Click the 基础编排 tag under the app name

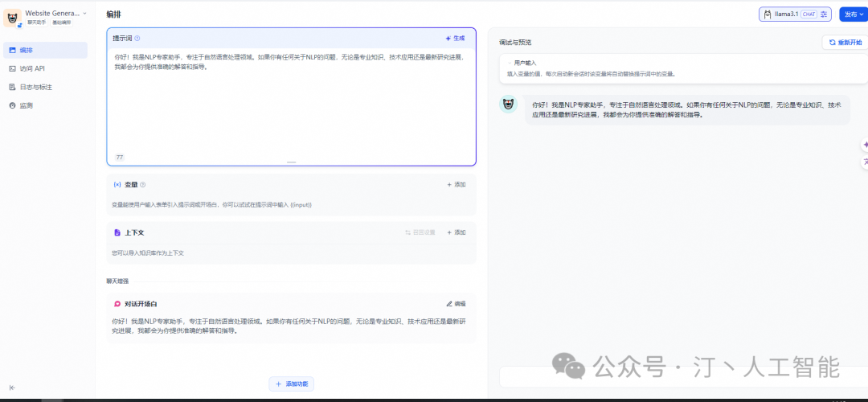pos(61,23)
